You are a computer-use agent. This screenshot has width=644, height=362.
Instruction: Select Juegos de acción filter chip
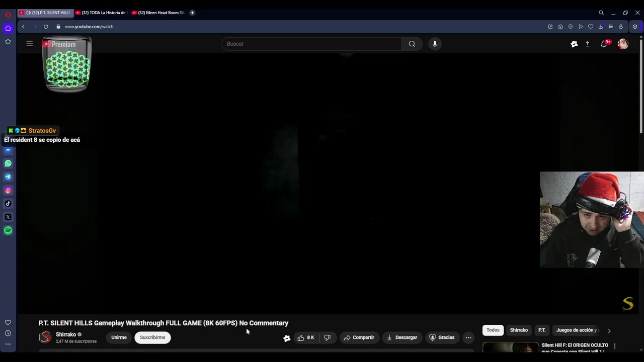(577, 330)
